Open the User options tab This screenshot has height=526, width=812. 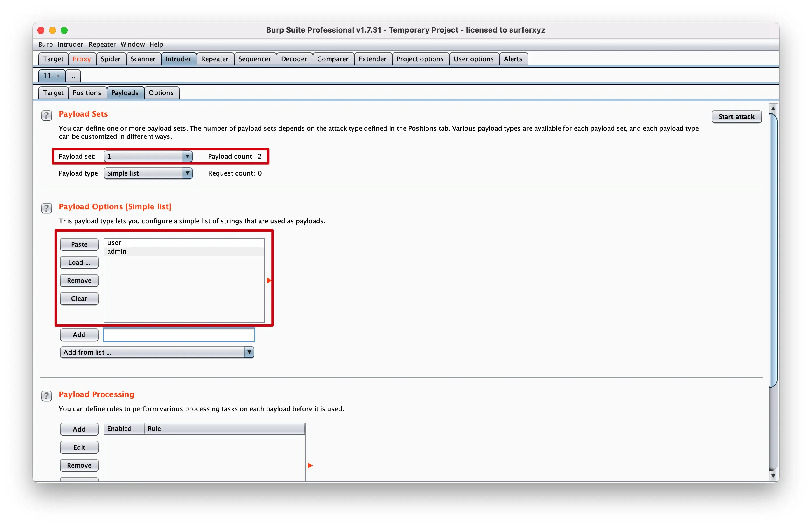(474, 59)
